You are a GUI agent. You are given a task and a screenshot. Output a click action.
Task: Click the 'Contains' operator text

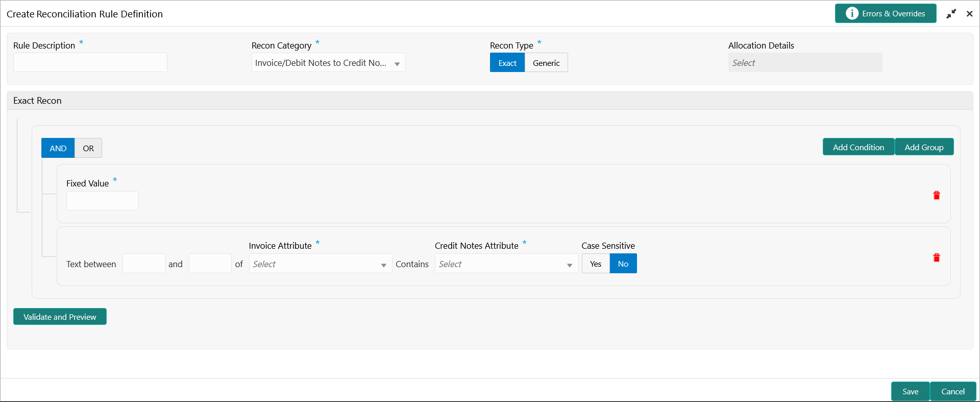click(412, 264)
